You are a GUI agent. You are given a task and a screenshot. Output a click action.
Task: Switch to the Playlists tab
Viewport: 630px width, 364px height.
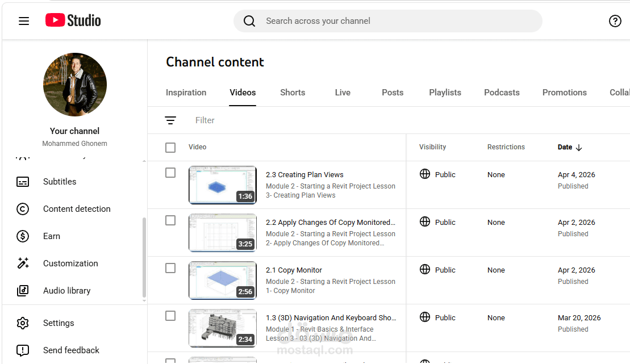445,93
